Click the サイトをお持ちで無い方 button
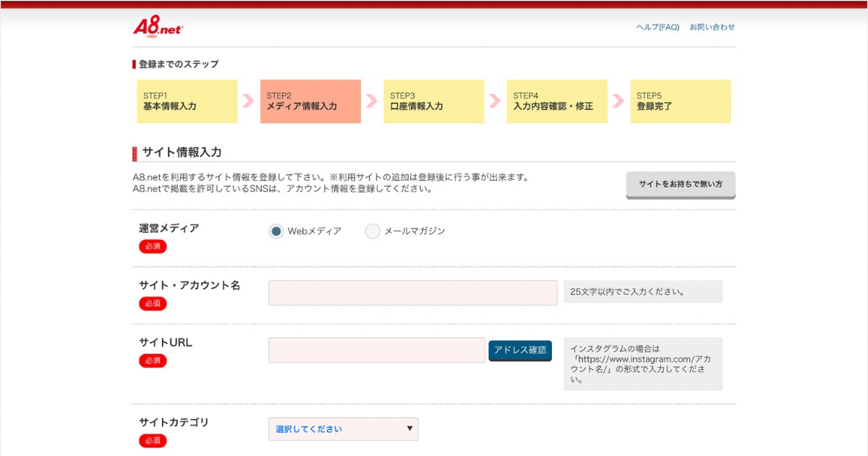The image size is (868, 456). pyautogui.click(x=681, y=185)
